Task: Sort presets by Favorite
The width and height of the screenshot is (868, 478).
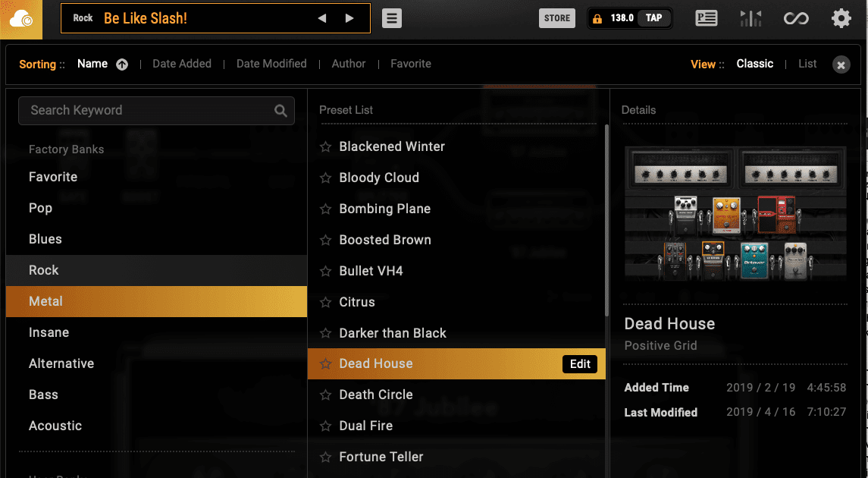Action: pyautogui.click(x=411, y=64)
